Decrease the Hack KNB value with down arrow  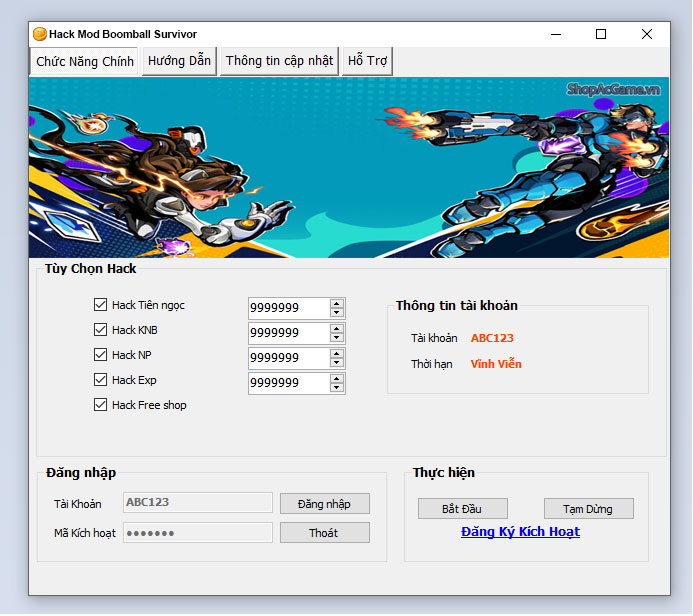click(337, 338)
